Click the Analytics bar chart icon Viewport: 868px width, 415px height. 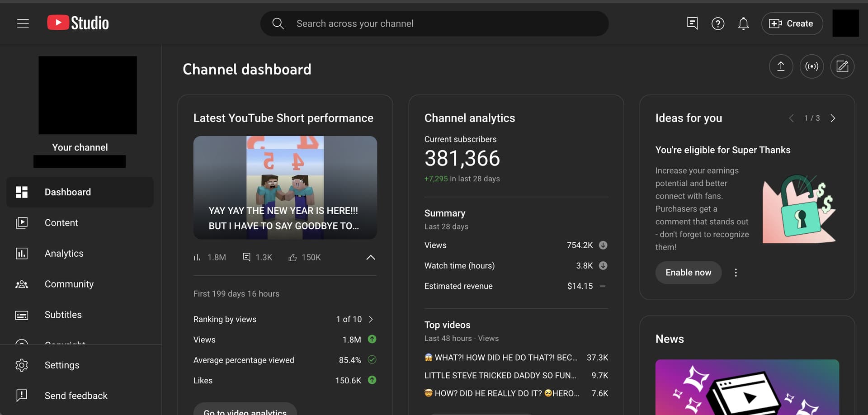coord(22,254)
